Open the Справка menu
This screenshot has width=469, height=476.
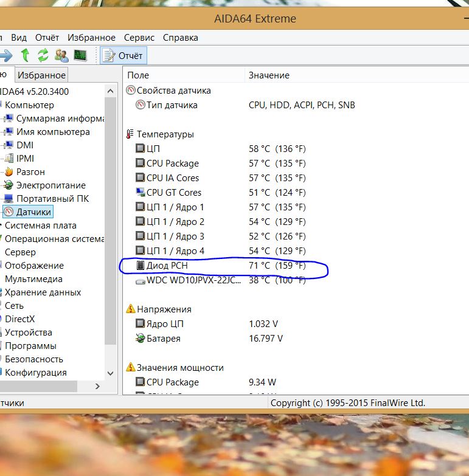[x=181, y=38]
